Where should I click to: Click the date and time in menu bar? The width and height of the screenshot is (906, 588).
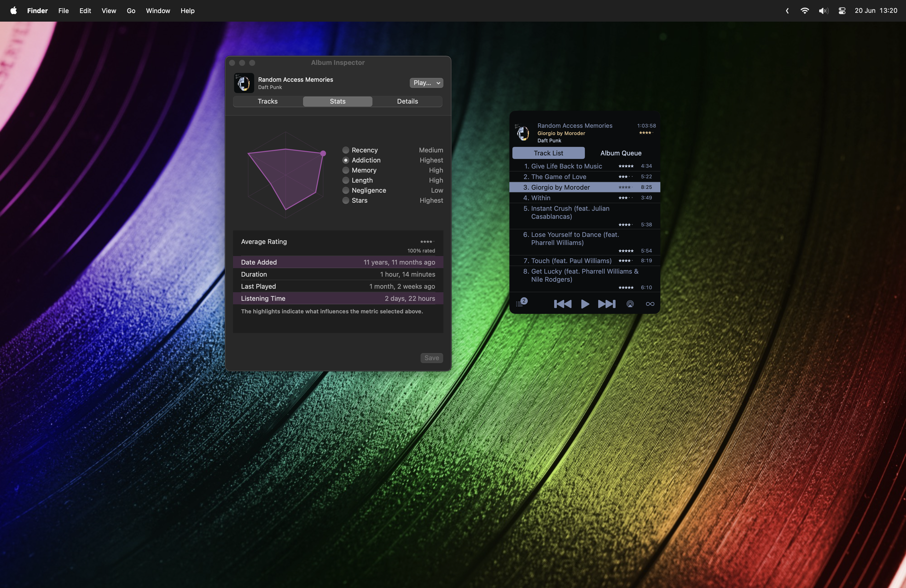pyautogui.click(x=876, y=11)
